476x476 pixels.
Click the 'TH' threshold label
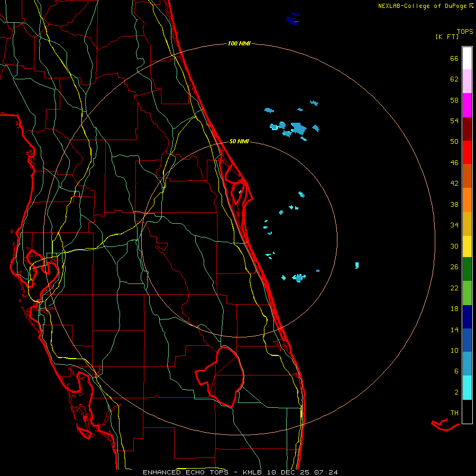(454, 413)
